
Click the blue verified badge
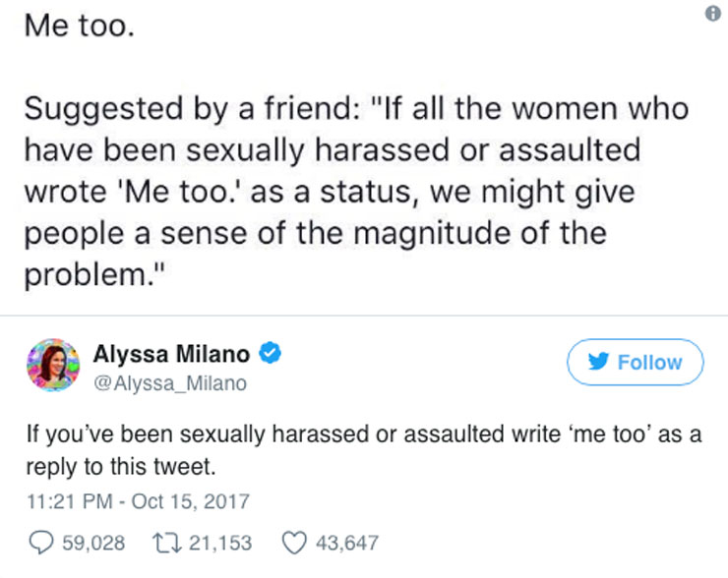tap(270, 354)
